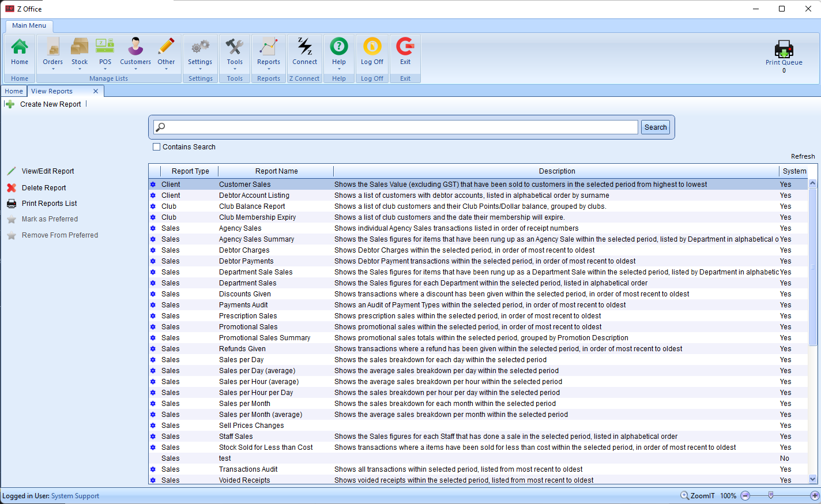The image size is (821, 504).
Task: Click the Home icon in ribbon
Action: [20, 47]
